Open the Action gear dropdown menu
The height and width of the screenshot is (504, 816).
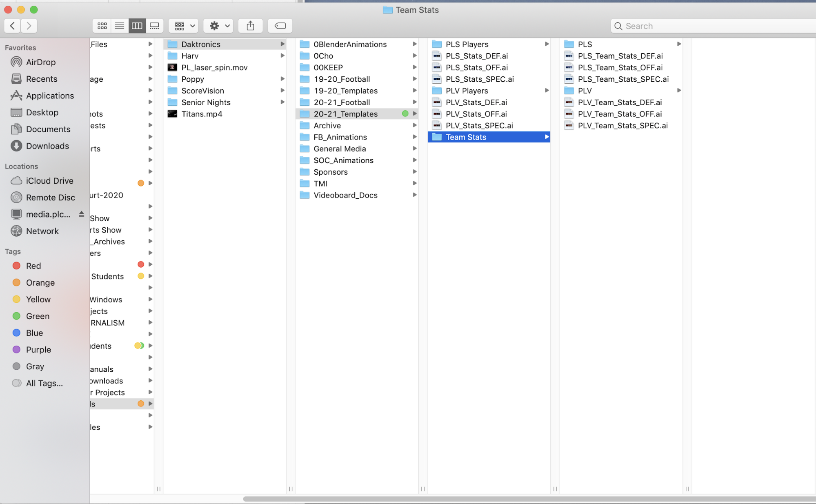pyautogui.click(x=219, y=26)
